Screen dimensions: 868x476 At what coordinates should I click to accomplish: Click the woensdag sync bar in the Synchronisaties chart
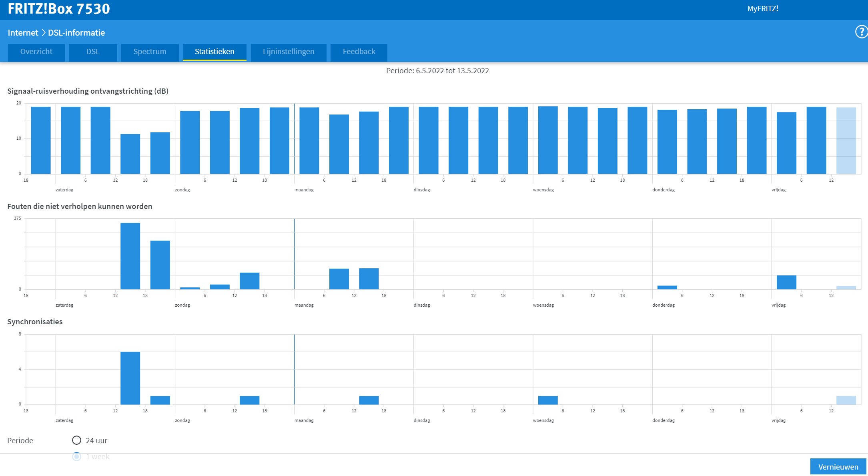coord(548,400)
